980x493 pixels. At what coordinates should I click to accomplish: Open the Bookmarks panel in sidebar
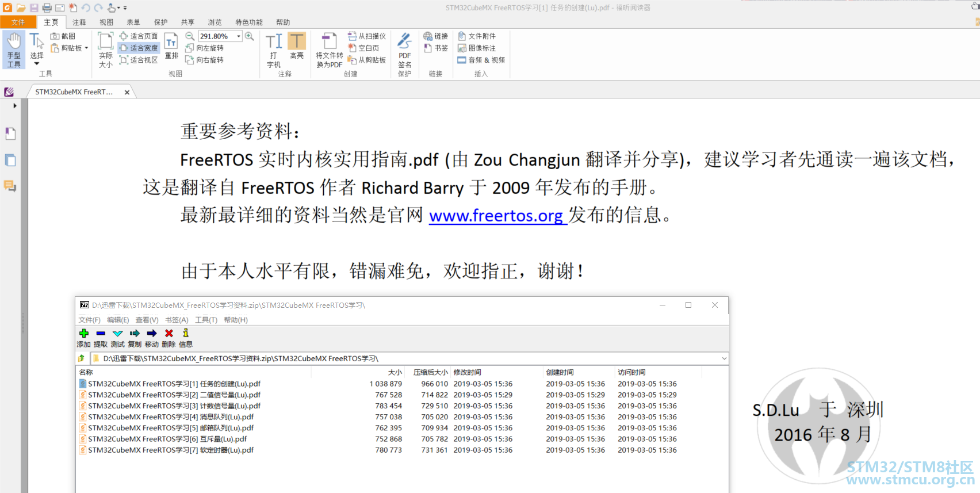tap(10, 133)
